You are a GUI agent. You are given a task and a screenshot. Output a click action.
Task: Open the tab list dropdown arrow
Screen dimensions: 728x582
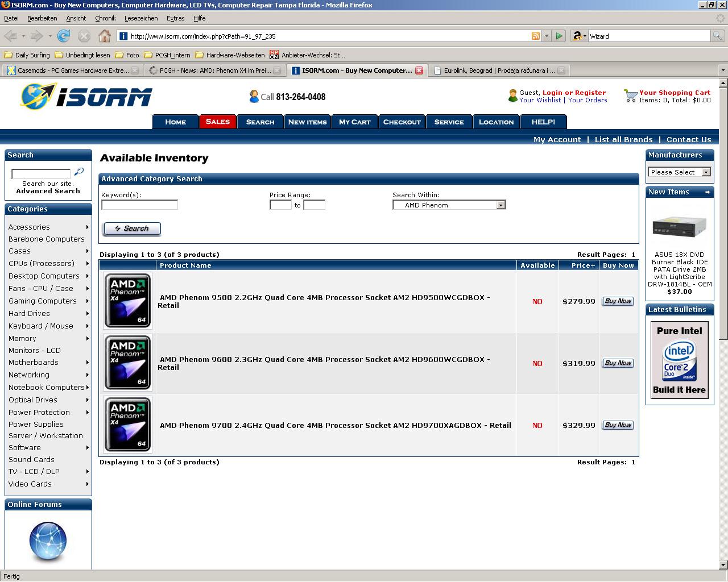723,70
